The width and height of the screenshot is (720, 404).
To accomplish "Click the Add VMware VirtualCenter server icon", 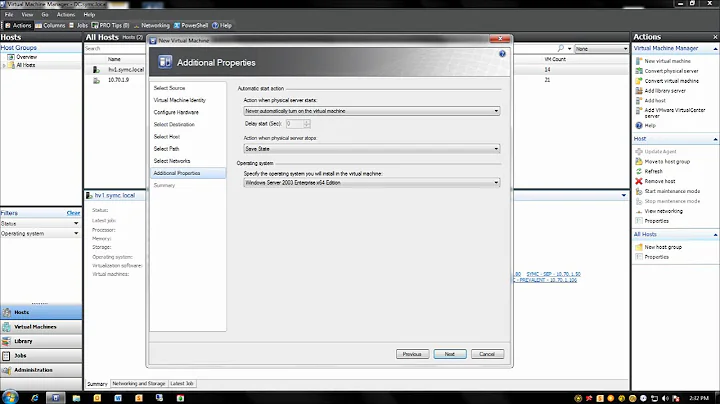I will [x=639, y=110].
